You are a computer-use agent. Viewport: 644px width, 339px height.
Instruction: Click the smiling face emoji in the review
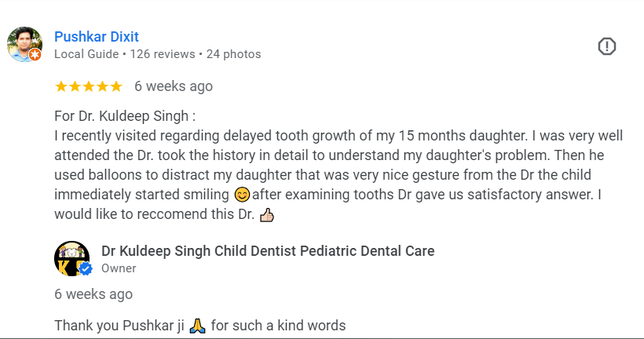(243, 193)
